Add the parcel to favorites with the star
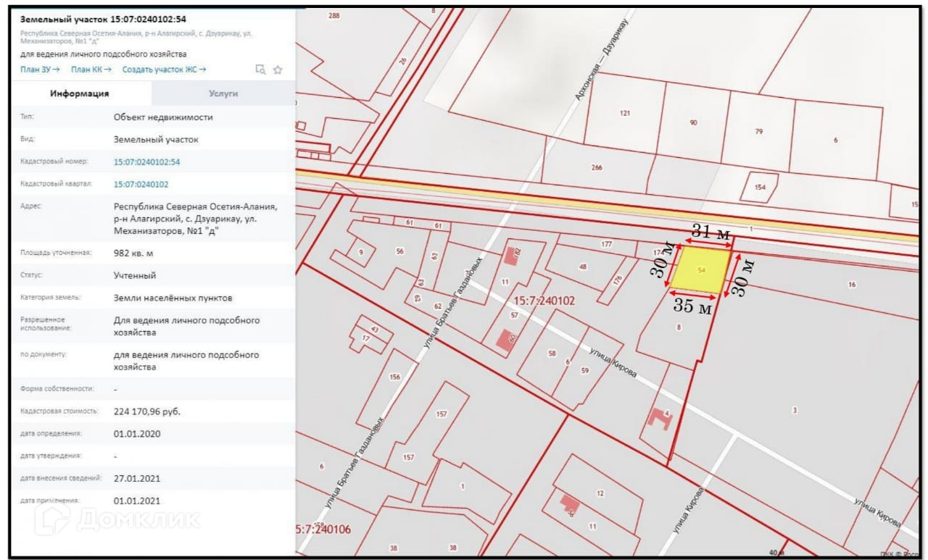 tap(277, 70)
